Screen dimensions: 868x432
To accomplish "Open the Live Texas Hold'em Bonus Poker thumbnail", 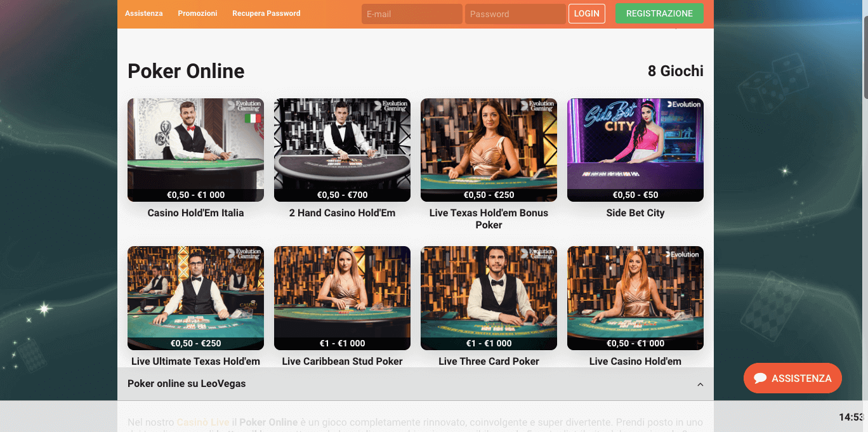I will point(489,150).
